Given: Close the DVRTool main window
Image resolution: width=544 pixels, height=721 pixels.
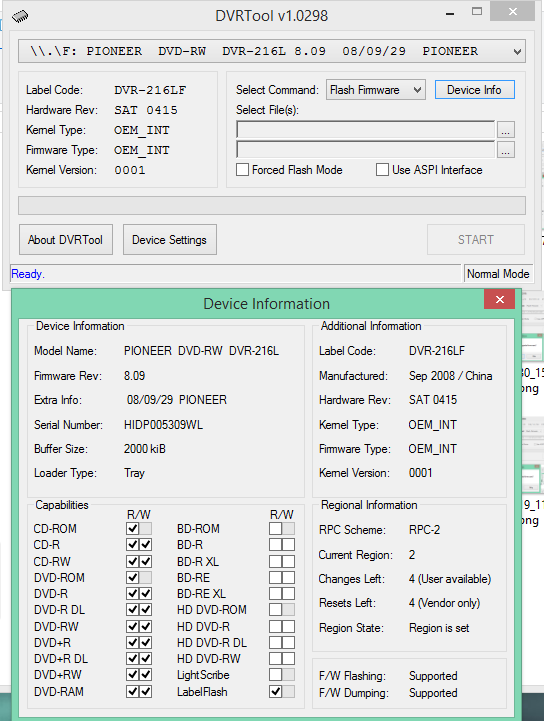Looking at the screenshot, I should [513, 11].
